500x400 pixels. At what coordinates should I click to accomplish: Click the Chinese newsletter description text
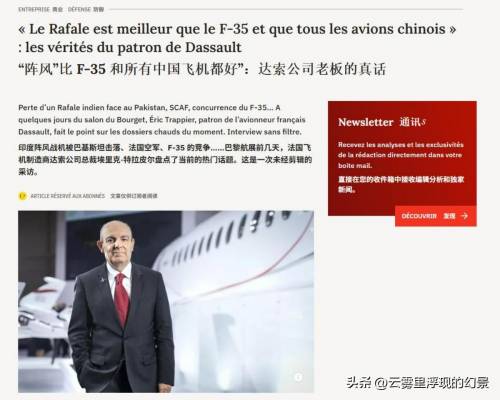[x=401, y=184]
